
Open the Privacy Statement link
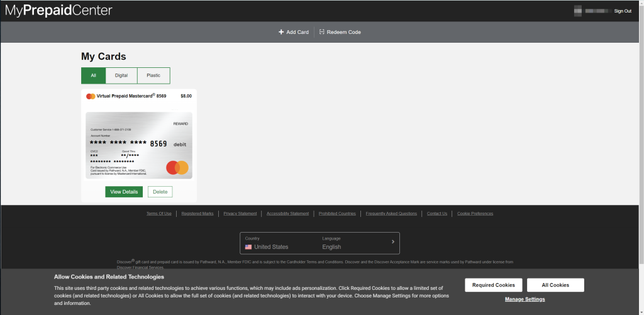pyautogui.click(x=240, y=214)
